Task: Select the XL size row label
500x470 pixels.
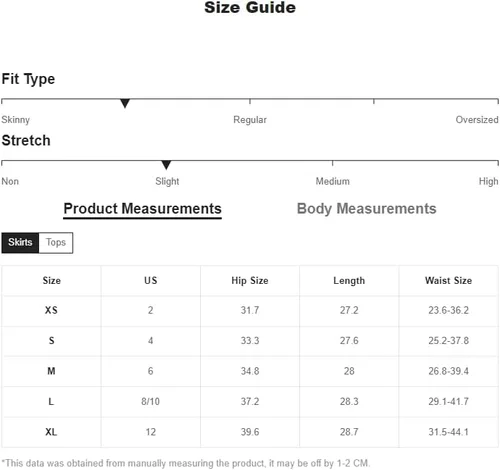Action: coord(51,432)
